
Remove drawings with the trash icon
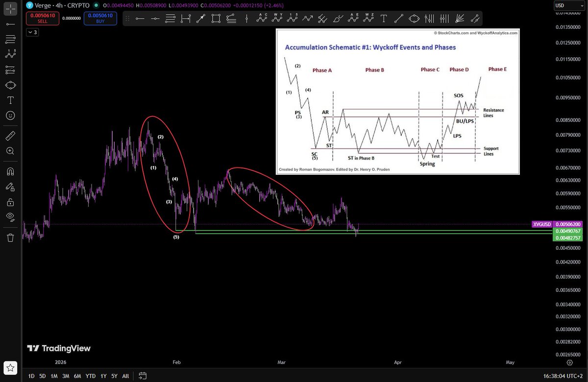point(10,238)
